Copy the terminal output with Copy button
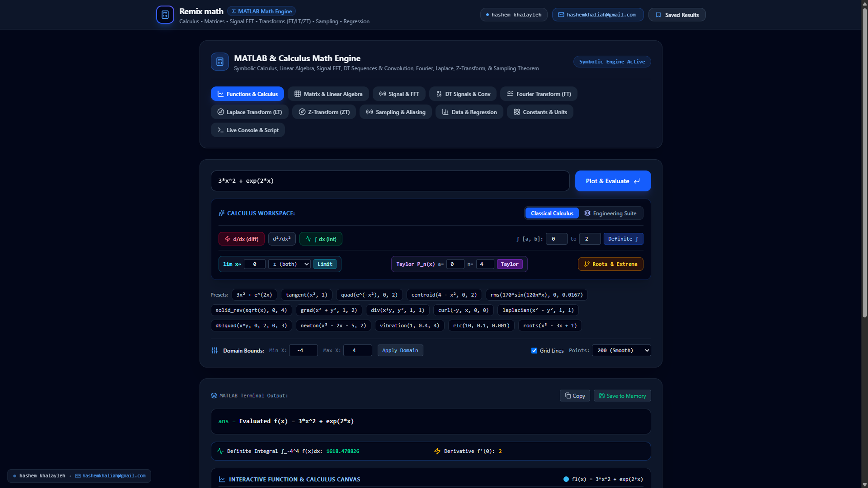This screenshot has height=488, width=868. 575,396
